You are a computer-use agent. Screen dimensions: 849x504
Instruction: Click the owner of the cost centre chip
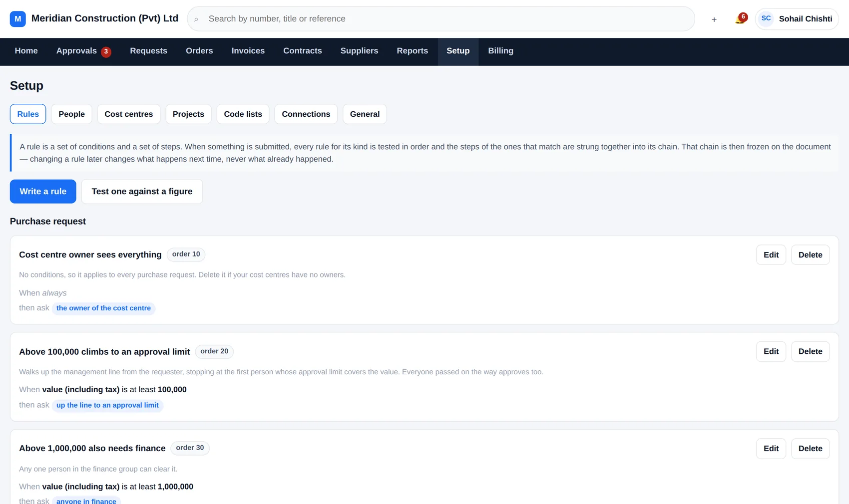pos(103,308)
